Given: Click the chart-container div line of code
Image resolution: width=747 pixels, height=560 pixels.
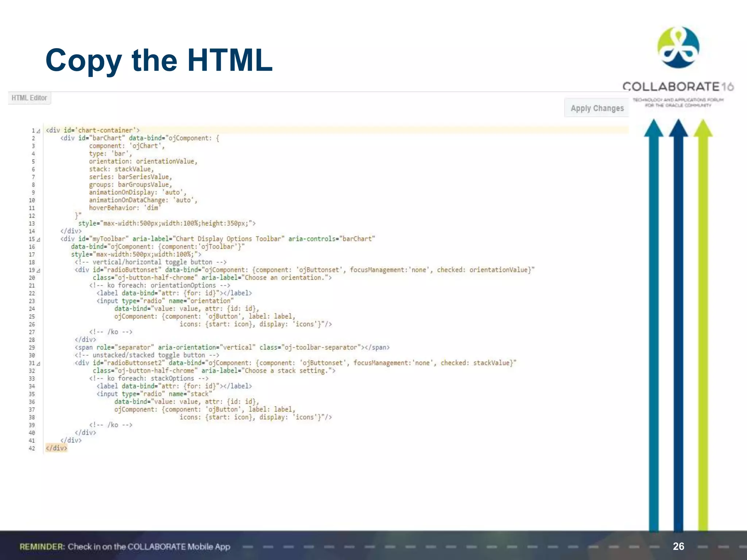Looking at the screenshot, I should (x=93, y=130).
